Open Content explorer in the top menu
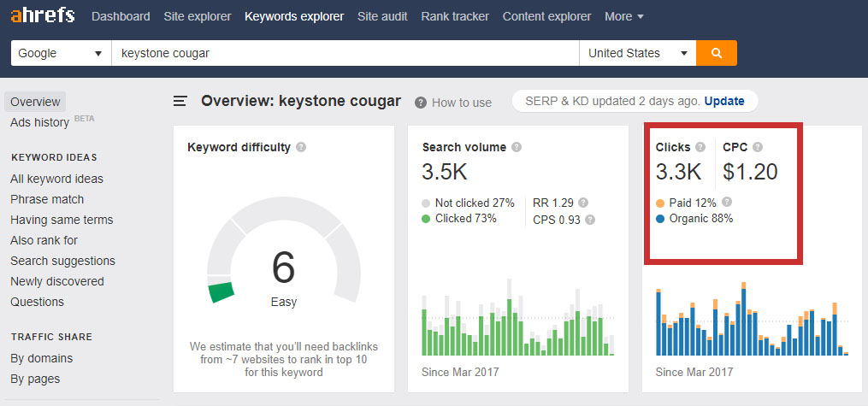Viewport: 868px width, 406px height. (x=547, y=16)
